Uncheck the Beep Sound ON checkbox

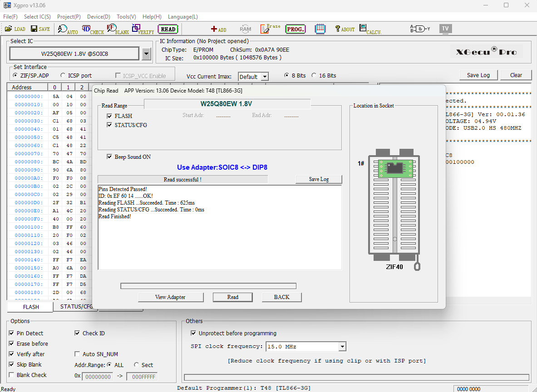coord(109,157)
